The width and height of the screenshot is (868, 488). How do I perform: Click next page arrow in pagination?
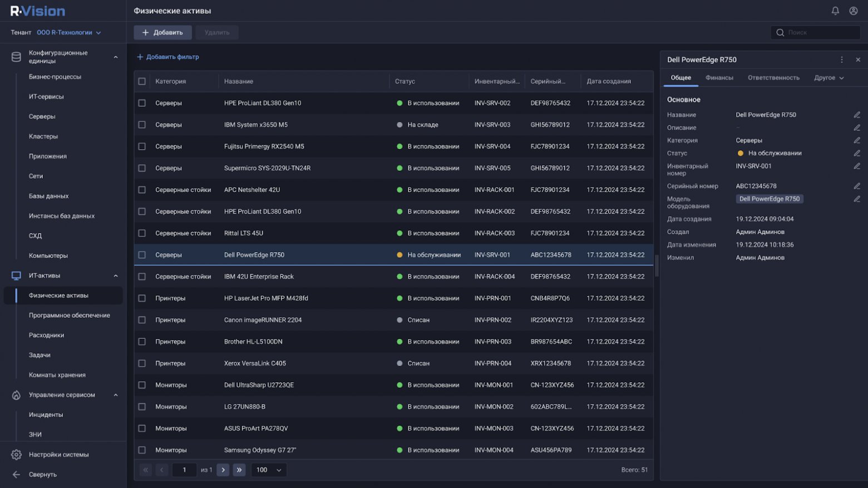point(223,470)
